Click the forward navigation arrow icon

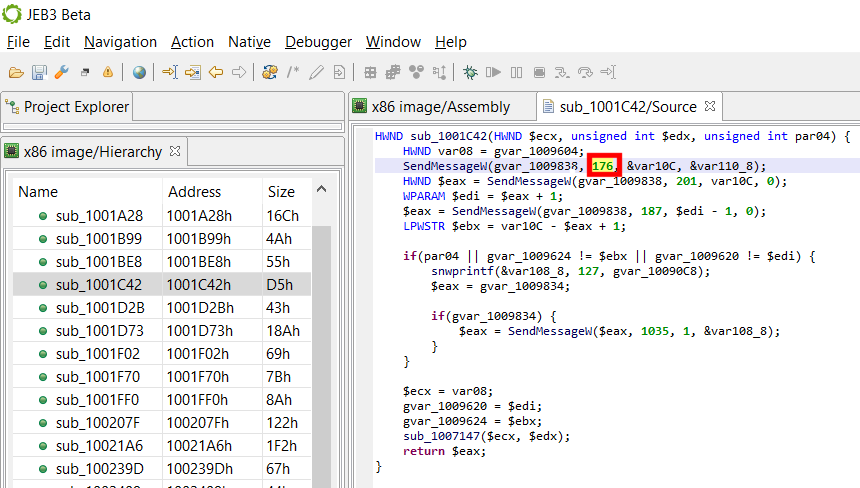(239, 72)
